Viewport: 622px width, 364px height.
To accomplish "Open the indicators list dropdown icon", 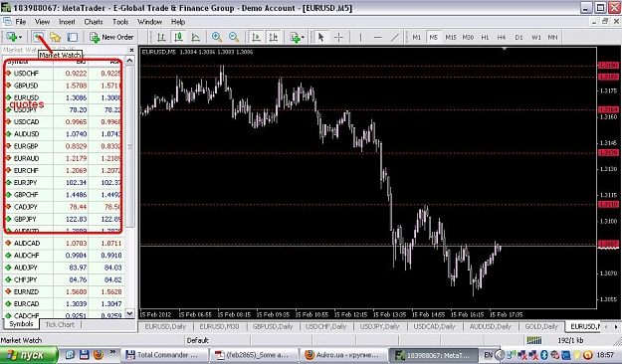I will [298, 37].
